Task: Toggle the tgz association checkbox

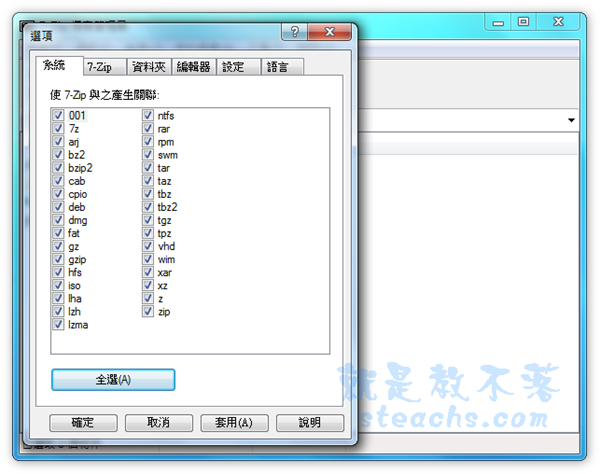Action: click(x=148, y=220)
